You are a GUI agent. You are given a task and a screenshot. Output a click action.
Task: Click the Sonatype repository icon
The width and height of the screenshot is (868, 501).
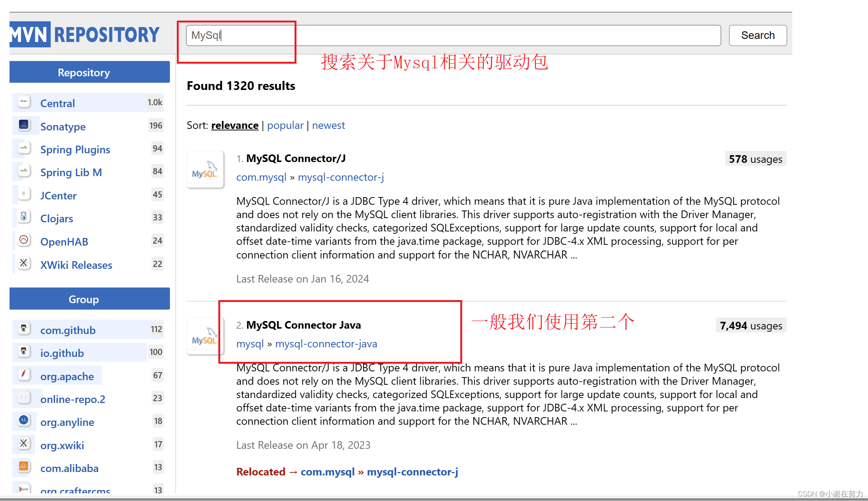24,125
